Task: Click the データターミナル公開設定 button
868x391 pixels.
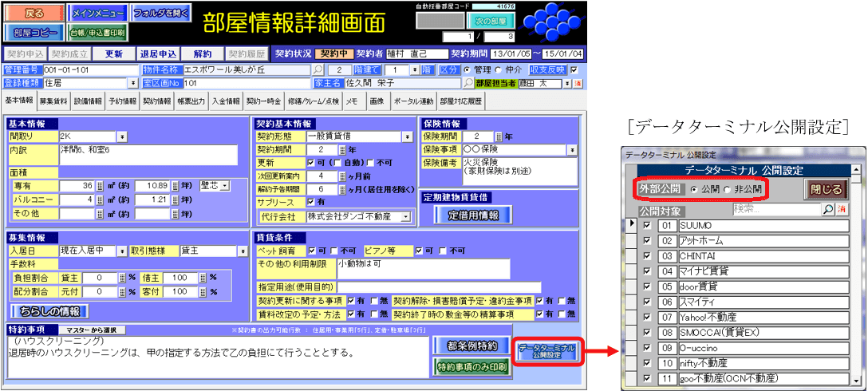Action: pos(546,350)
